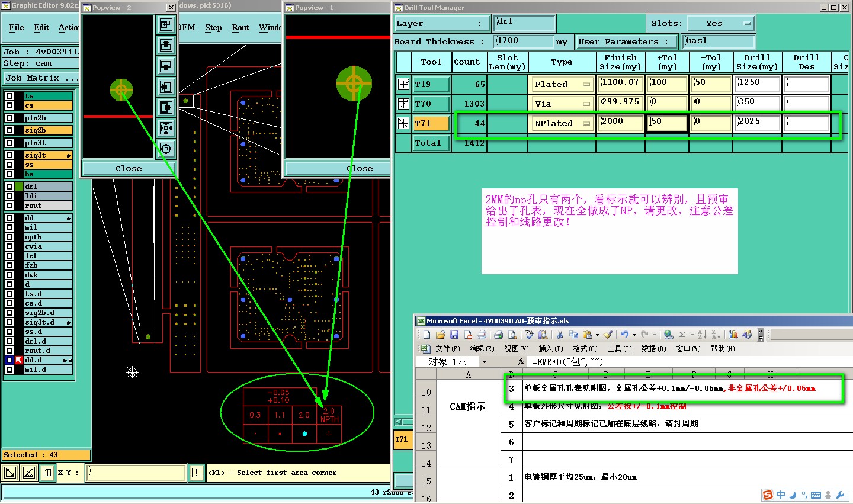Click the green color swatch next to drl layer
This screenshot has height=504, width=853.
[20, 187]
